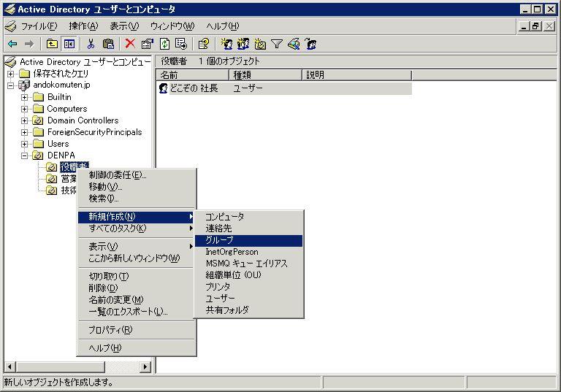Click ここから新しいウィンドウ

137,258
